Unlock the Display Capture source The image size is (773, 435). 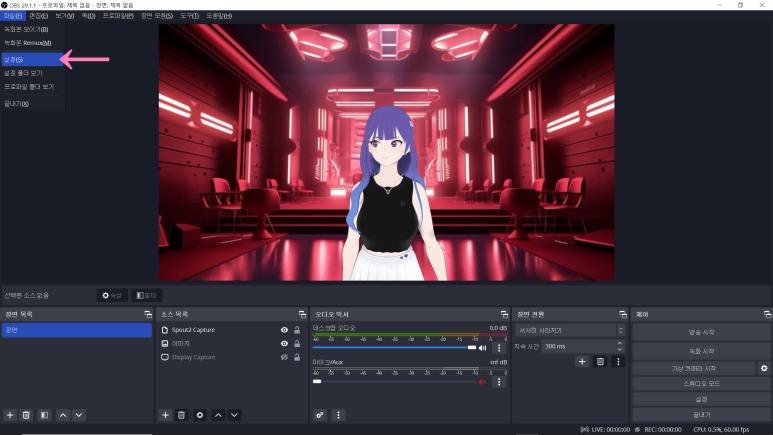click(297, 357)
